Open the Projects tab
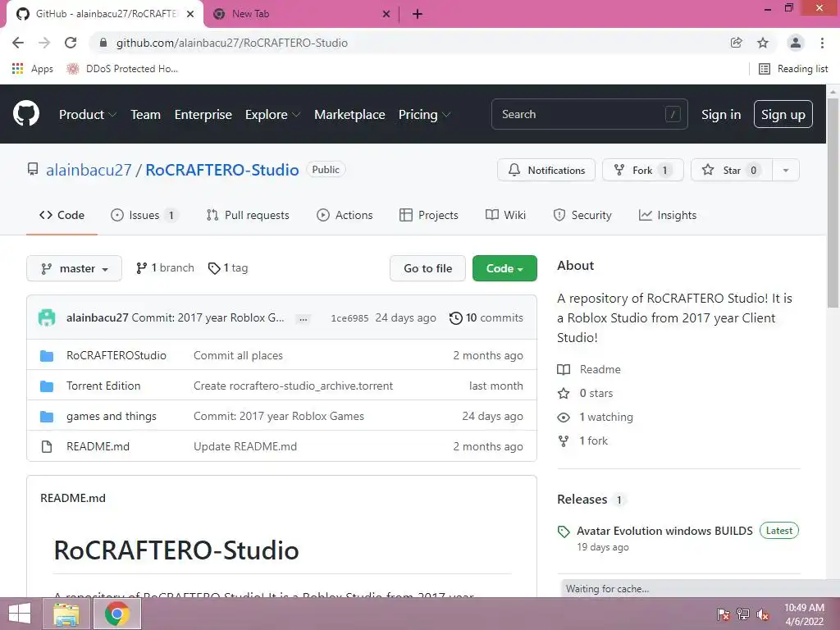The image size is (840, 630). (428, 216)
